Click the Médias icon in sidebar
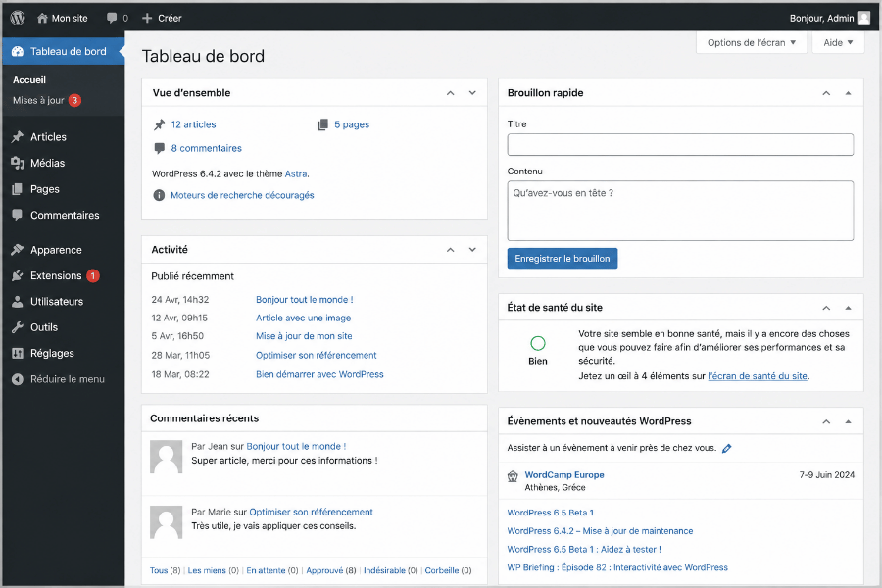This screenshot has height=588, width=882. [x=18, y=163]
